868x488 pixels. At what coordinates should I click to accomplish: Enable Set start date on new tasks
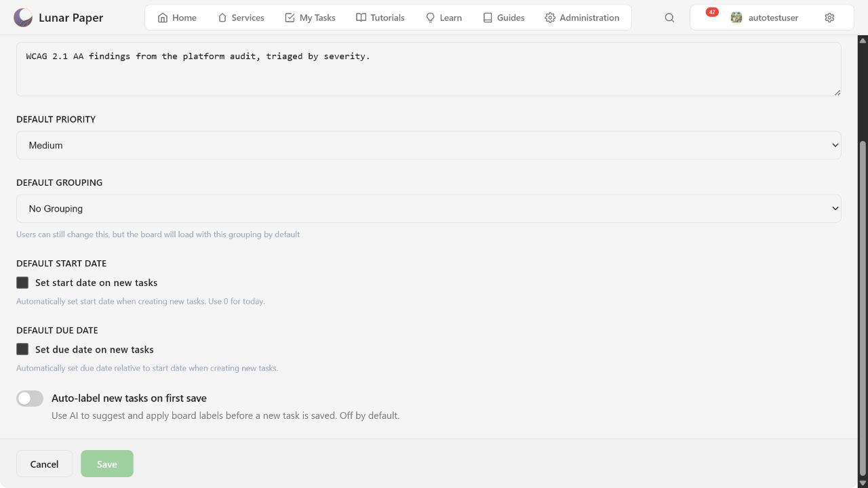tap(22, 283)
